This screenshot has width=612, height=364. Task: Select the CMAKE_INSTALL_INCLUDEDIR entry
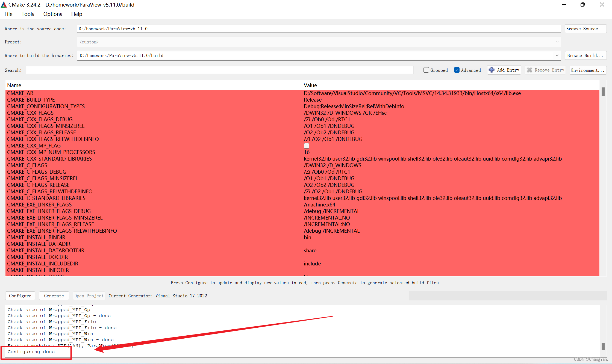(43, 264)
